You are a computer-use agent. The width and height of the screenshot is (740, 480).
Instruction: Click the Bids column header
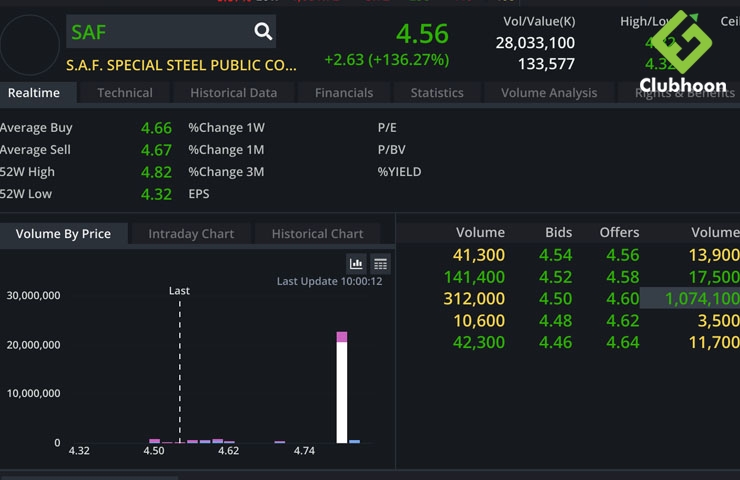(x=558, y=232)
